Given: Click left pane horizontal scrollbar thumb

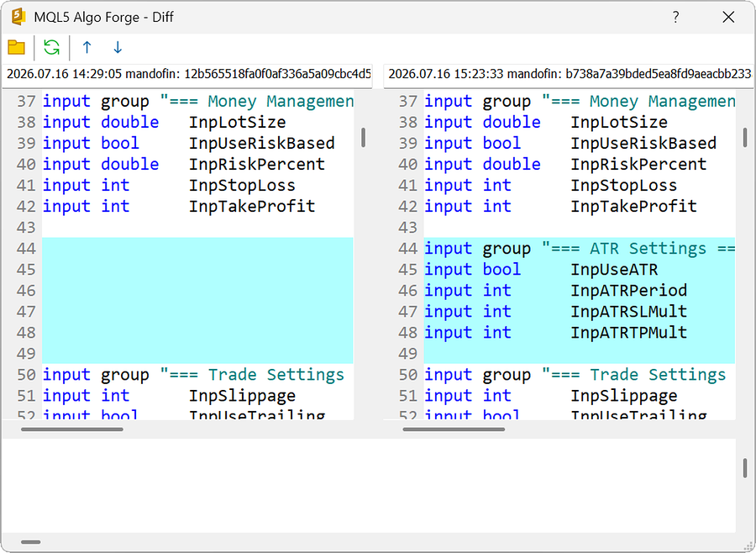Looking at the screenshot, I should [x=72, y=429].
